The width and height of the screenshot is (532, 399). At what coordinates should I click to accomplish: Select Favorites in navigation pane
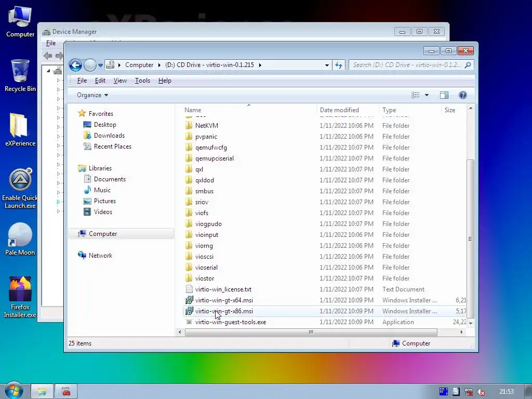pyautogui.click(x=101, y=114)
